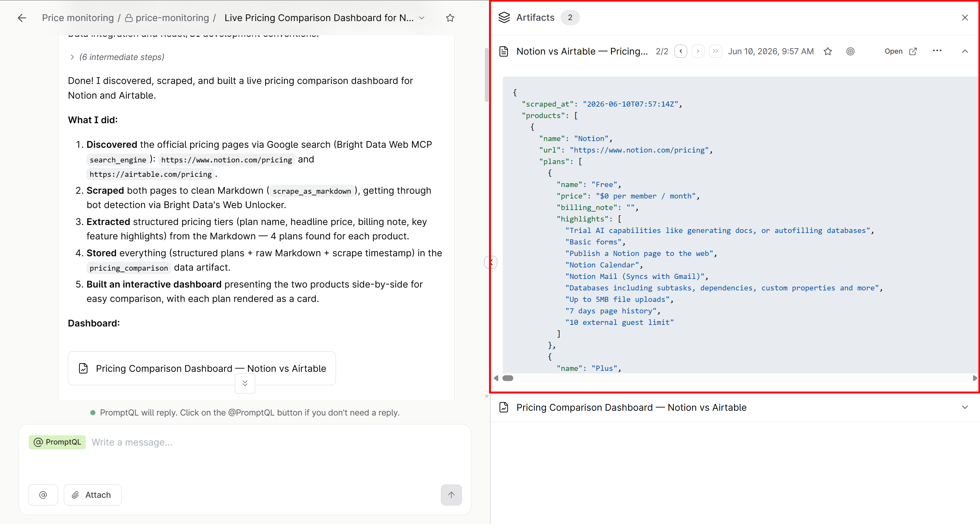Expand Pricing Comparison Dashboard artifact row

click(x=735, y=407)
